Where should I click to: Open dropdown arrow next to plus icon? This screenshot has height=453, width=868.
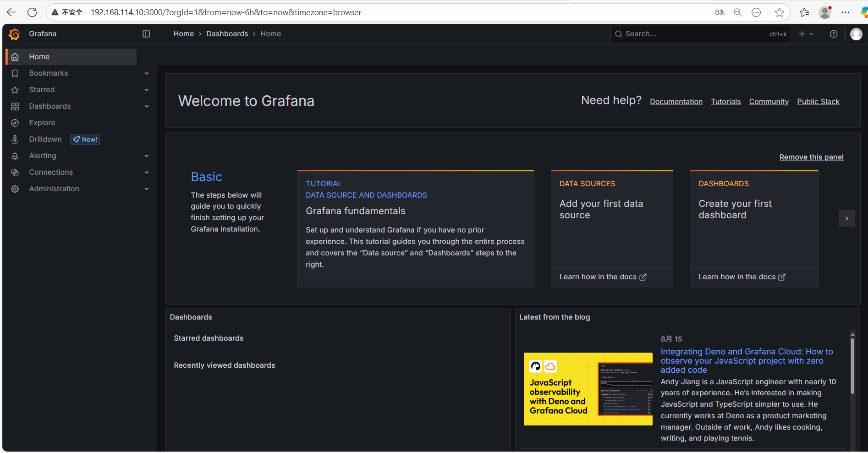(x=811, y=34)
